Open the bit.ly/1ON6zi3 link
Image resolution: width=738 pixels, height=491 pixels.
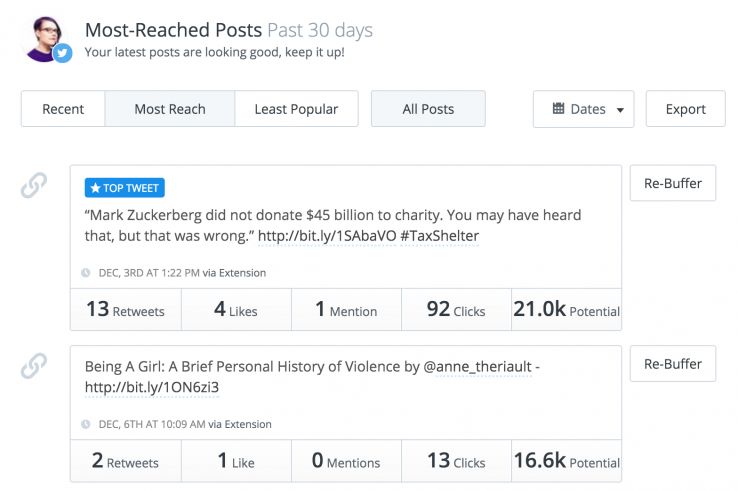click(x=150, y=387)
